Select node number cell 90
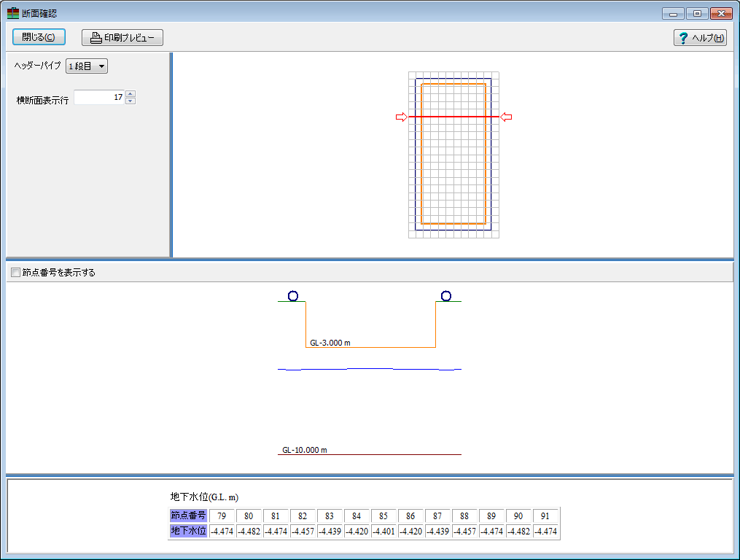The height and width of the screenshot is (560, 740). [518, 516]
